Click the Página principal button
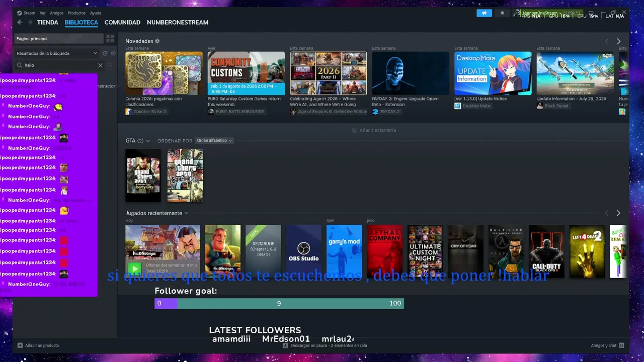 [x=58, y=39]
